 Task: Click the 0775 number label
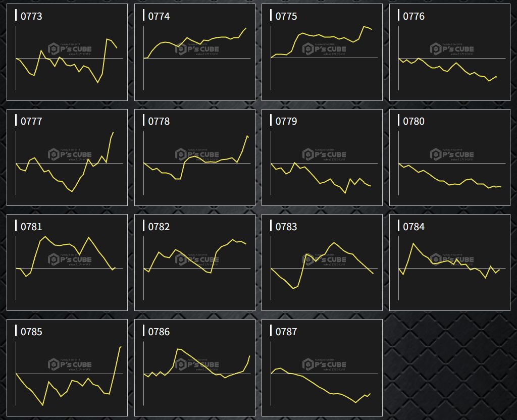tap(286, 16)
